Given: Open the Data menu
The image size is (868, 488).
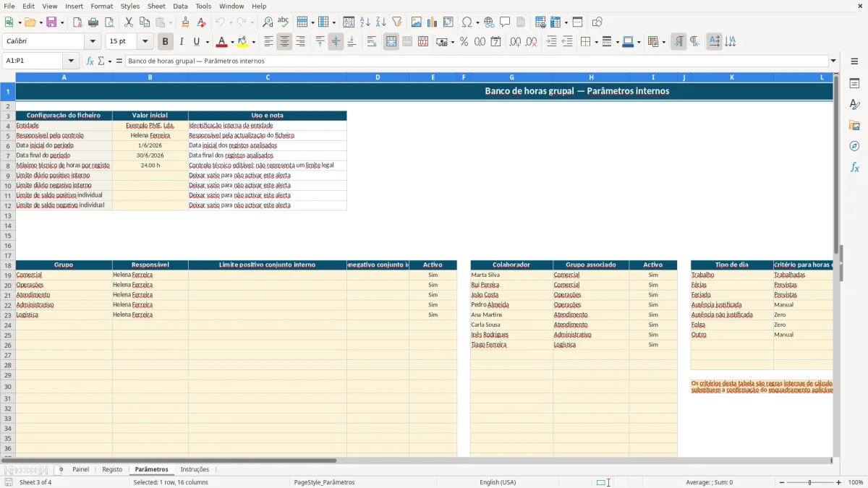Looking at the screenshot, I should pos(180,6).
